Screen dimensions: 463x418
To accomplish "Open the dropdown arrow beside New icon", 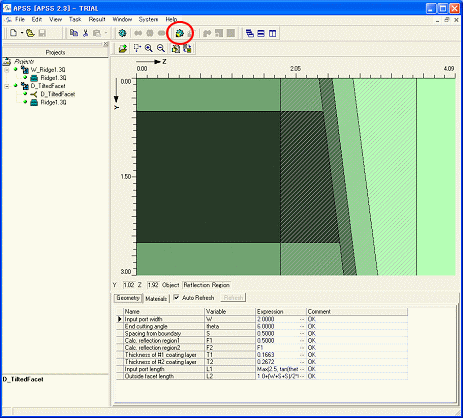I will pos(22,33).
